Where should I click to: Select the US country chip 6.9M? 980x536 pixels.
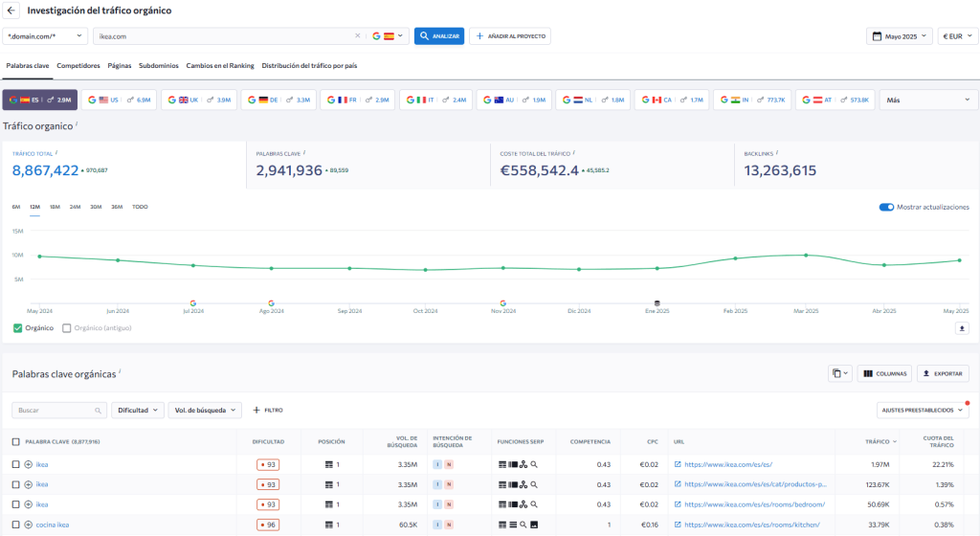tap(119, 100)
